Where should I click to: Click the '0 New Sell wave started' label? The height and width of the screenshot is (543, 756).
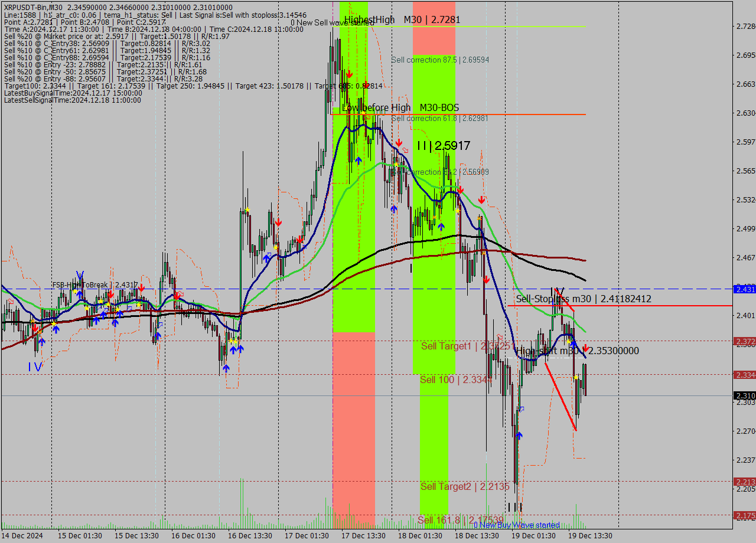pos(332,22)
